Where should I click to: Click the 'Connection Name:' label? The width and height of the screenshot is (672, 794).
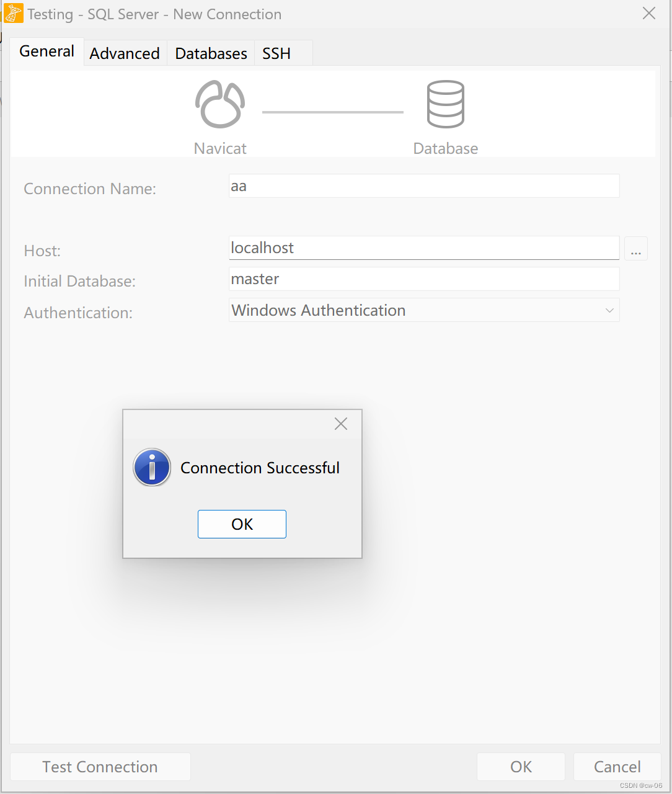coord(90,189)
